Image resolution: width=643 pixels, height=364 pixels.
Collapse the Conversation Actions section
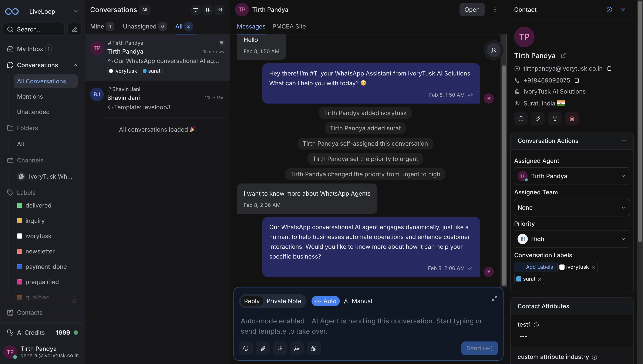pos(624,141)
